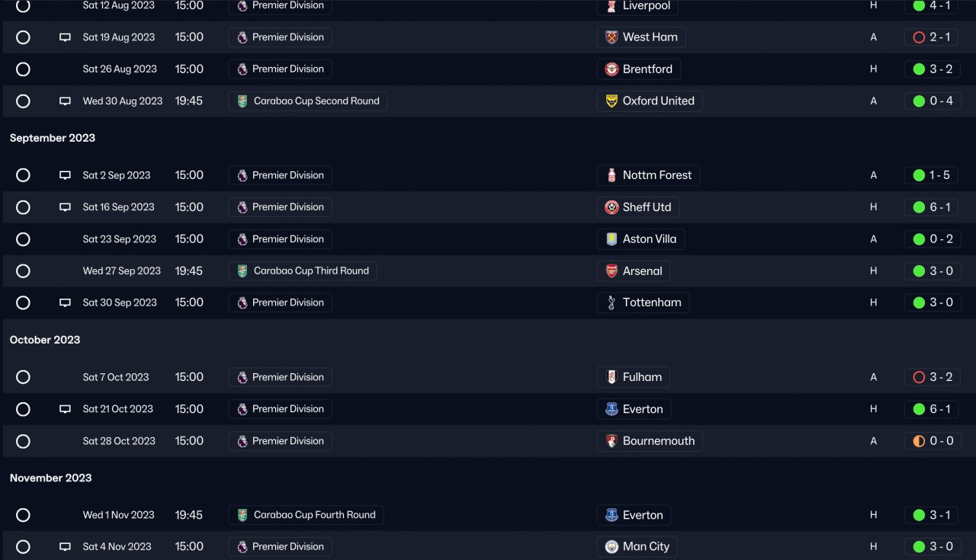Click the TV icon beside Sat 19 Aug fixture
This screenshot has width=976, height=560.
pos(66,37)
